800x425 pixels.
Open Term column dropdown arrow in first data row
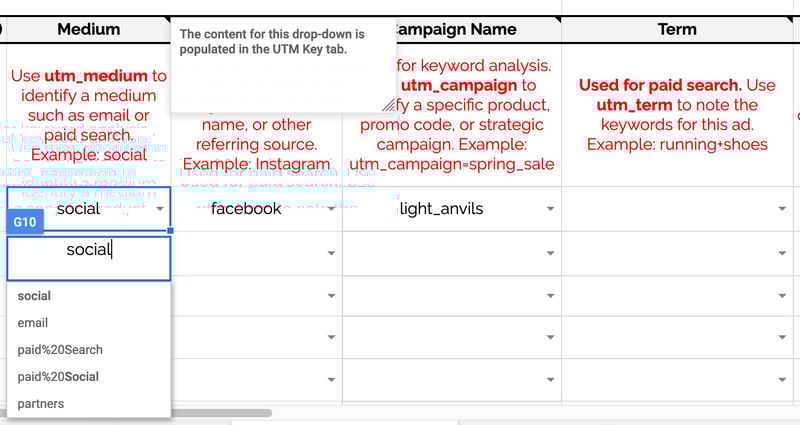pos(782,209)
